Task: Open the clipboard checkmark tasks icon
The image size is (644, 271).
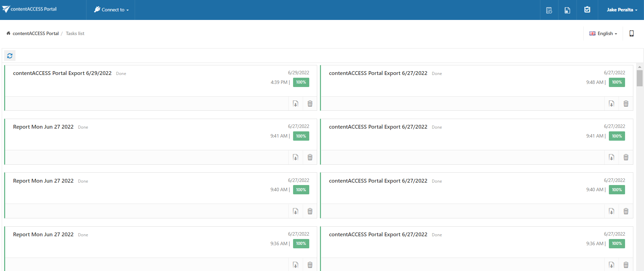Action: pos(587,10)
